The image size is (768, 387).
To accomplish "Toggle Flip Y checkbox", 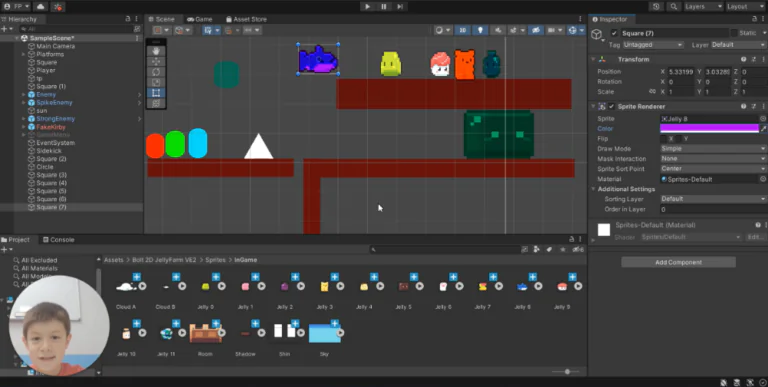I will point(679,139).
